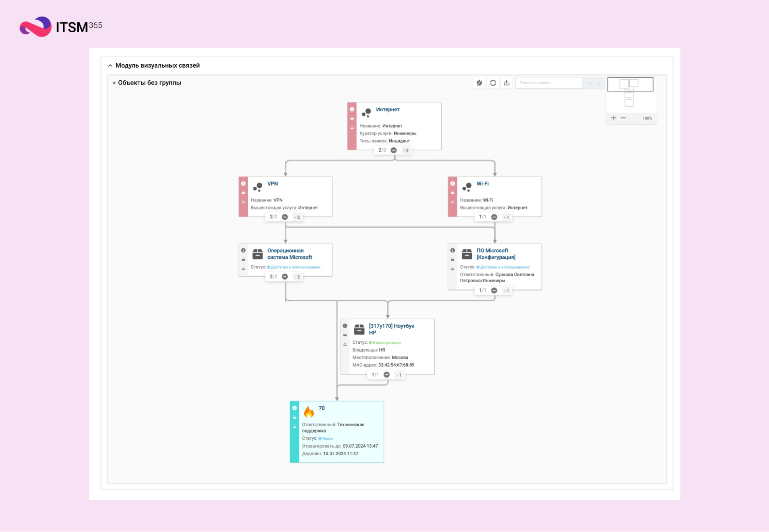Collapse Объекты без группы group

coord(114,83)
